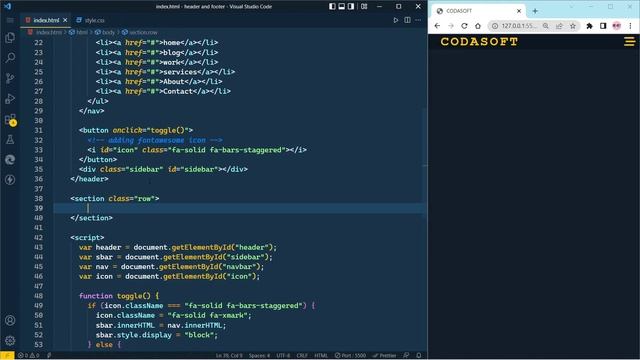Open the Explorer view in activity bar
The height and width of the screenshot is (360, 640).
pyautogui.click(x=10, y=38)
